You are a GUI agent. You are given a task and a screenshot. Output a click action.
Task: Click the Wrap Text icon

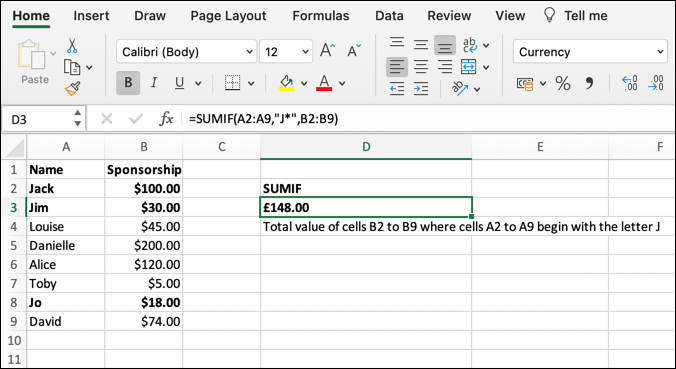tap(469, 45)
